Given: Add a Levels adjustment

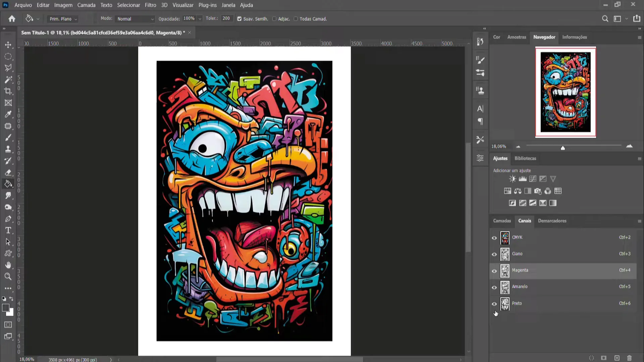Looking at the screenshot, I should [523, 179].
